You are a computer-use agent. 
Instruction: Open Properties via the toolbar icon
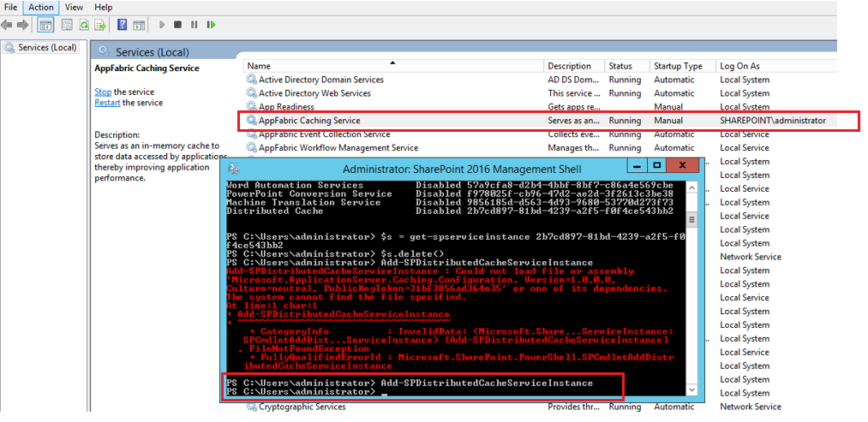pos(67,24)
